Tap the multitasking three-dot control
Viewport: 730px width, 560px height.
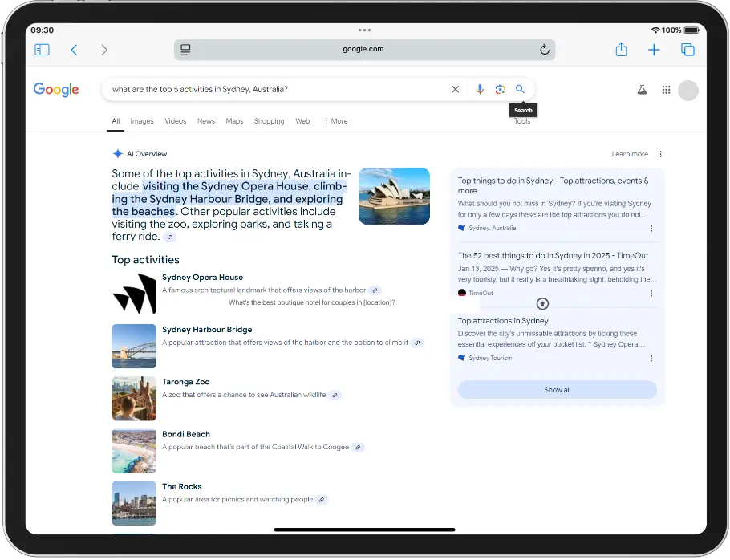coord(364,30)
